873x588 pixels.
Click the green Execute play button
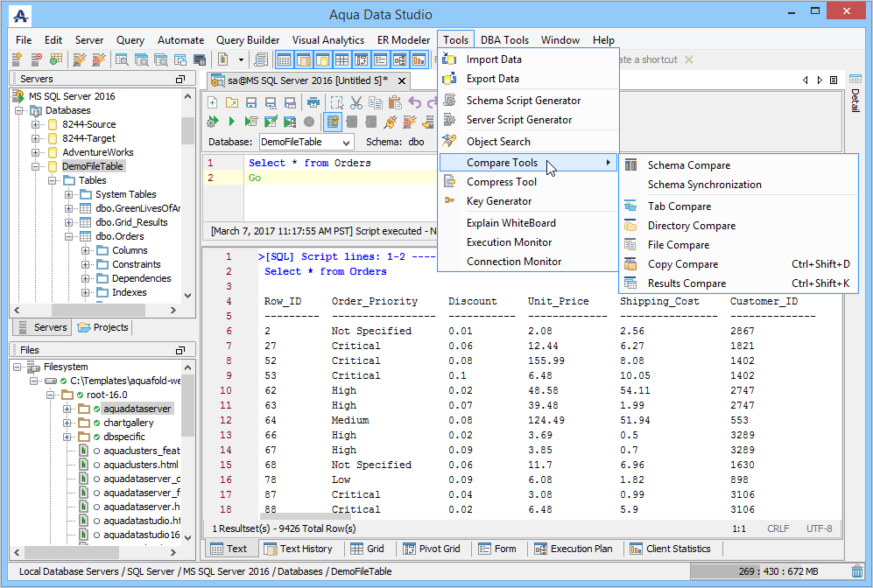click(x=232, y=122)
